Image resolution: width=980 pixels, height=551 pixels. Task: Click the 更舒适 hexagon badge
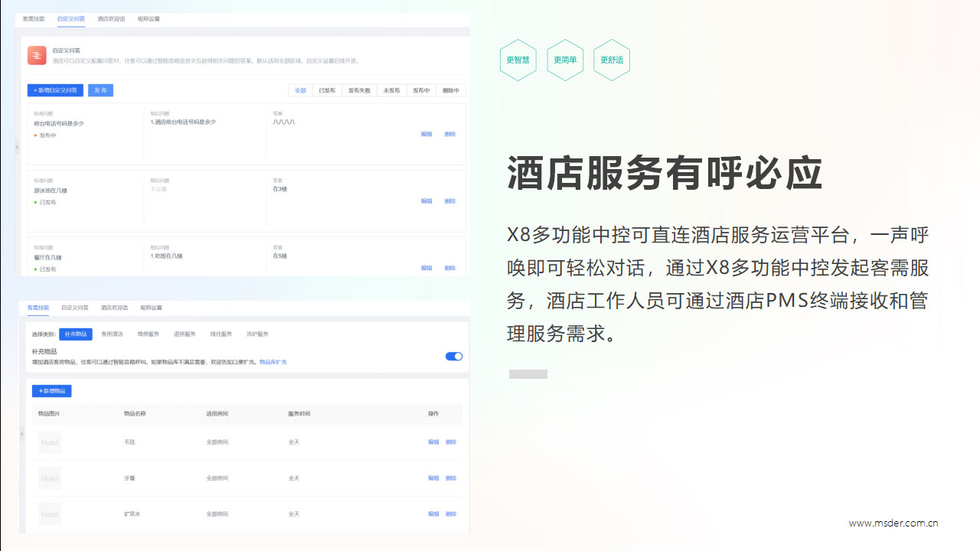pos(612,60)
